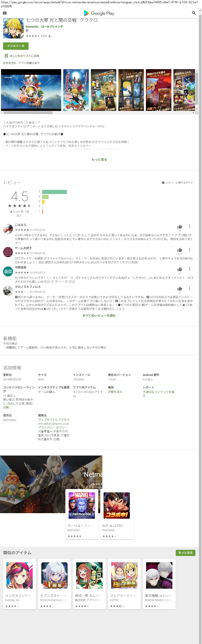Click 今野遥菜's green avatar
The width and height of the screenshot is (202, 644).
pyautogui.click(x=8, y=271)
